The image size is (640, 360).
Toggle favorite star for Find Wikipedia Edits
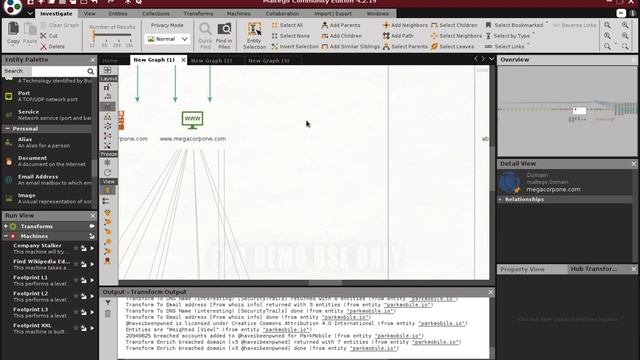(x=76, y=264)
